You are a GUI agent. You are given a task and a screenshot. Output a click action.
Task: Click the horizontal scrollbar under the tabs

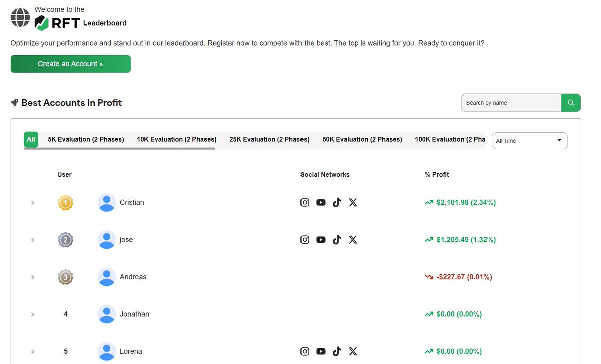point(119,148)
